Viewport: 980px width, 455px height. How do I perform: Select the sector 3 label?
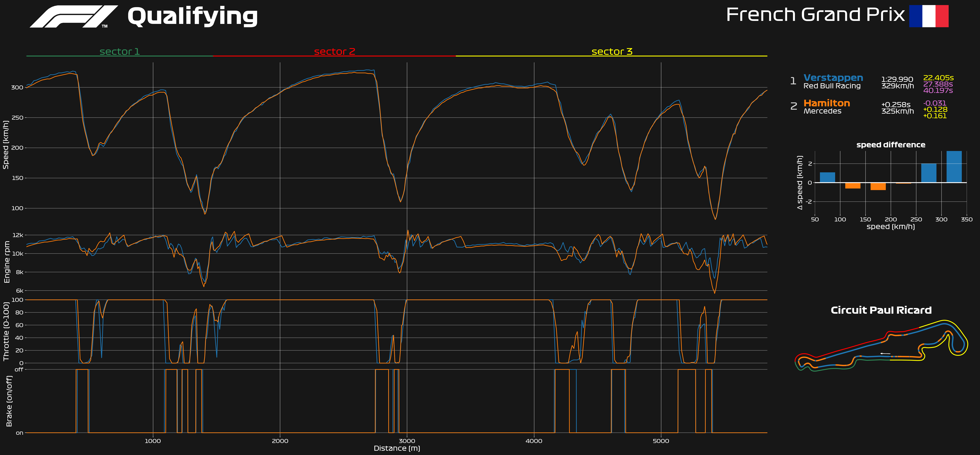pos(612,51)
